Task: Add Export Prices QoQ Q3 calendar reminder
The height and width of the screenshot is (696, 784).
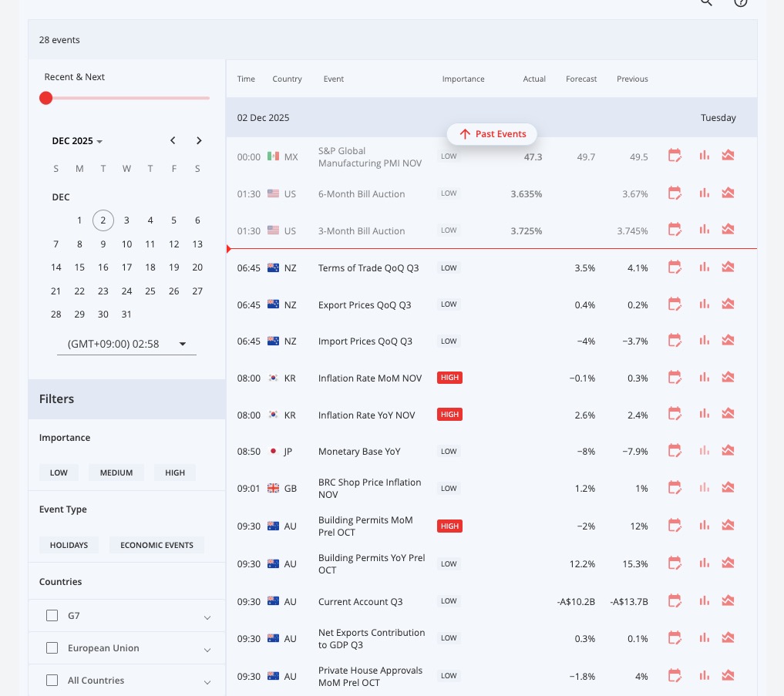Action: [675, 304]
